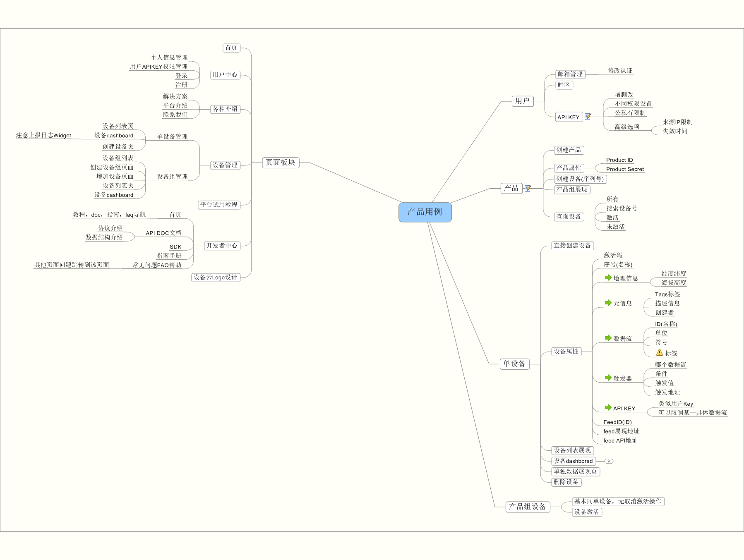Select the 平台试用教程 node

point(219,205)
